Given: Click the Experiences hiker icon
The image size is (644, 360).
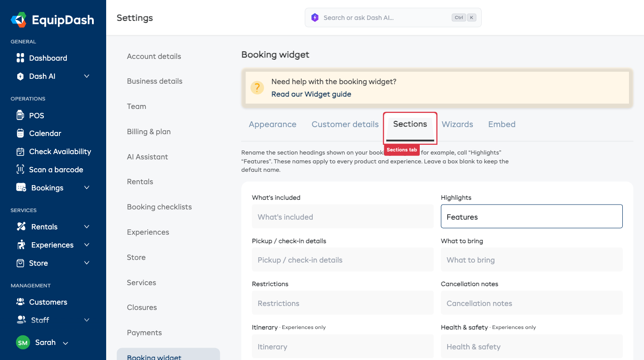Looking at the screenshot, I should [x=21, y=244].
